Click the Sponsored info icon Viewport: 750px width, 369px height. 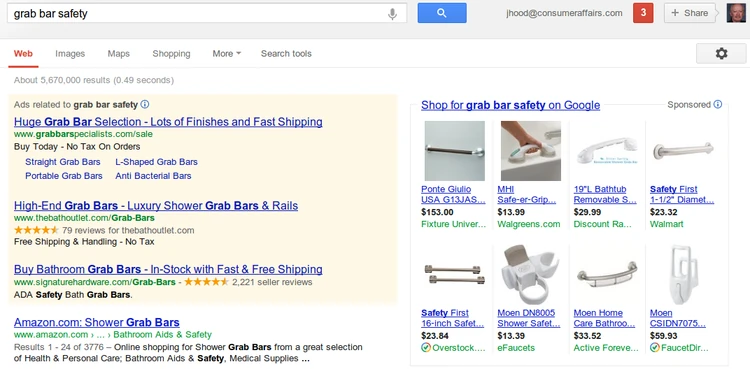click(717, 104)
